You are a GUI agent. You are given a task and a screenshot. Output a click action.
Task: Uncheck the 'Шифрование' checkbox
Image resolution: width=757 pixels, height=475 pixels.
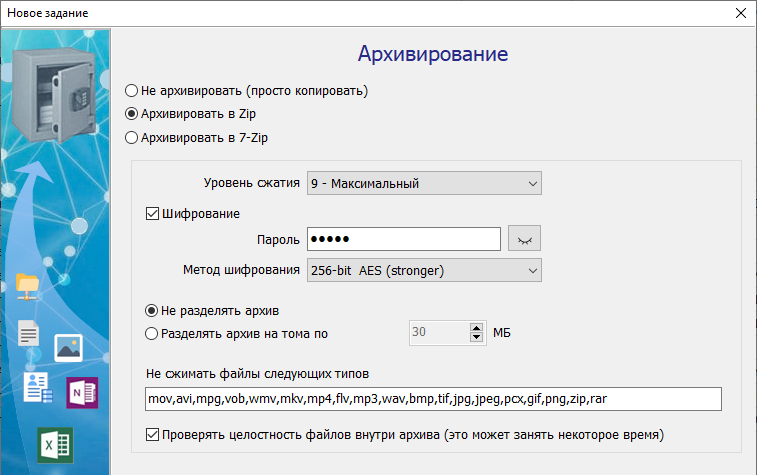[x=153, y=213]
